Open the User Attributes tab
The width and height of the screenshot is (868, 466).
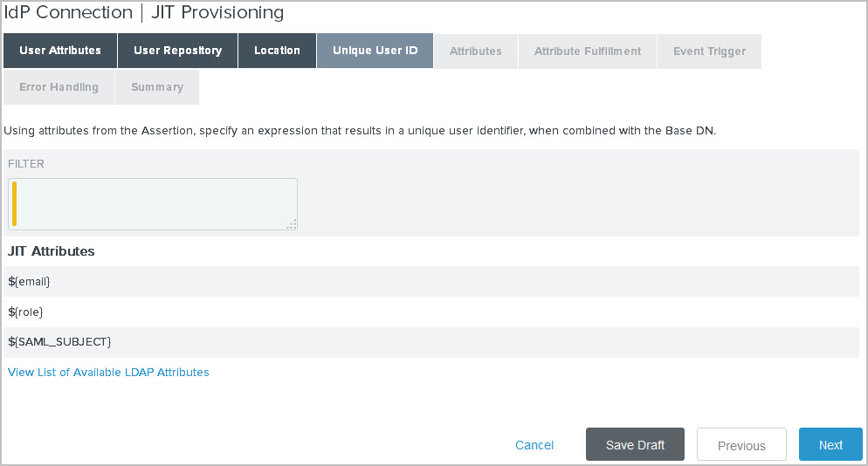pyautogui.click(x=59, y=51)
